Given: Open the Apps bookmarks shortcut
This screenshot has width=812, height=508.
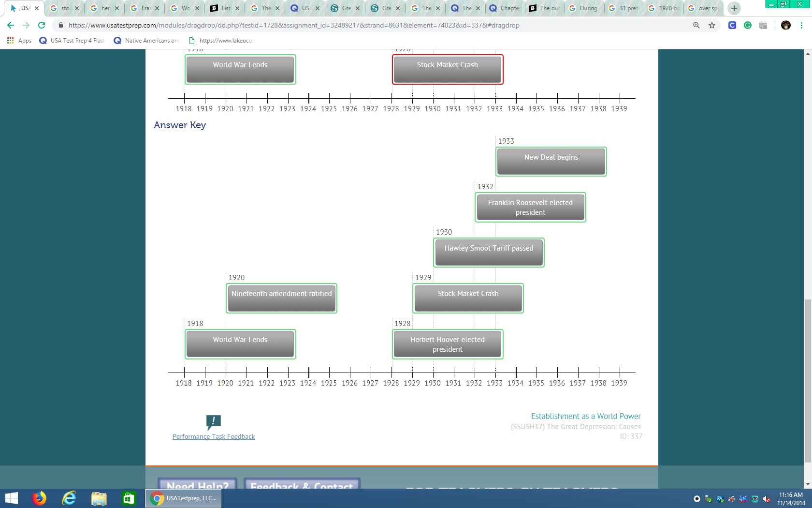Looking at the screenshot, I should tap(19, 41).
